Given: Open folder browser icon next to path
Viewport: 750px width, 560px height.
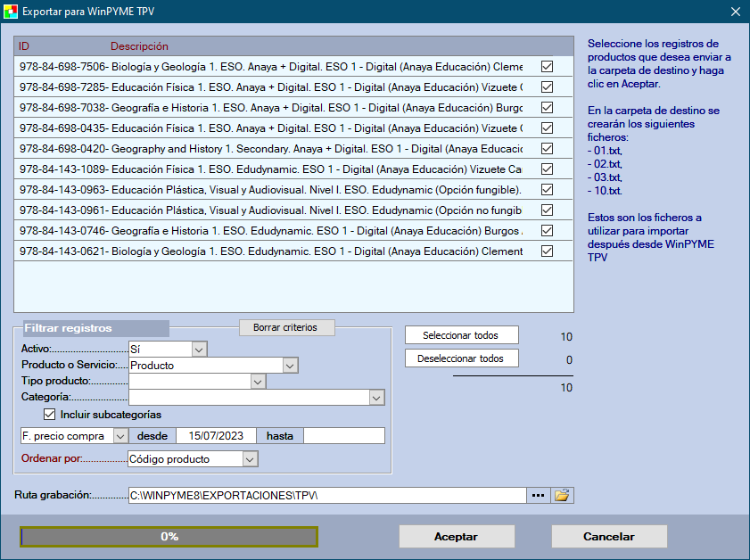Looking at the screenshot, I should coord(562,495).
